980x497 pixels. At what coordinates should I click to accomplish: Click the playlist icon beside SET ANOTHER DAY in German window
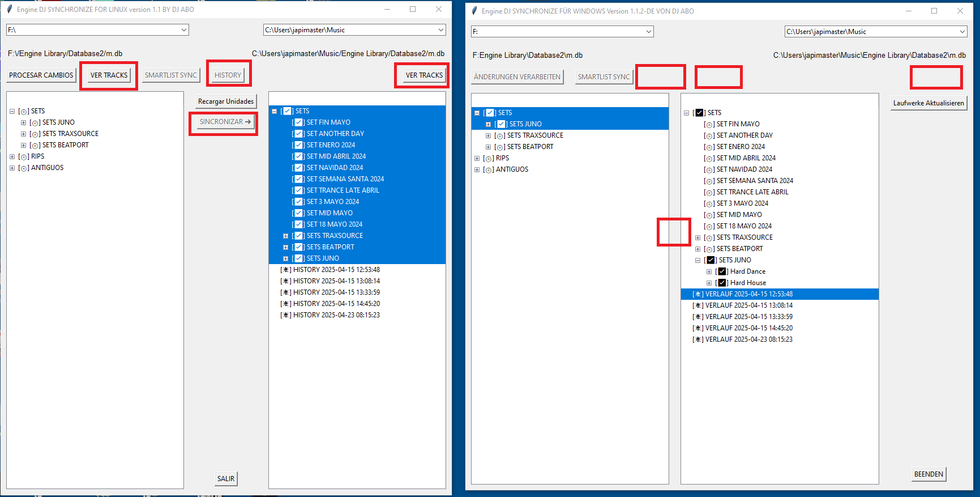(709, 136)
